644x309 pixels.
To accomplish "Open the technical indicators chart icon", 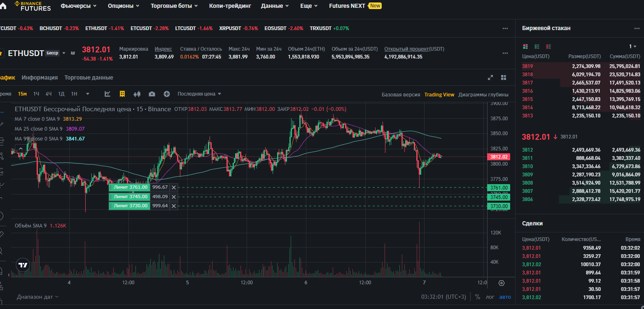I will (x=107, y=94).
